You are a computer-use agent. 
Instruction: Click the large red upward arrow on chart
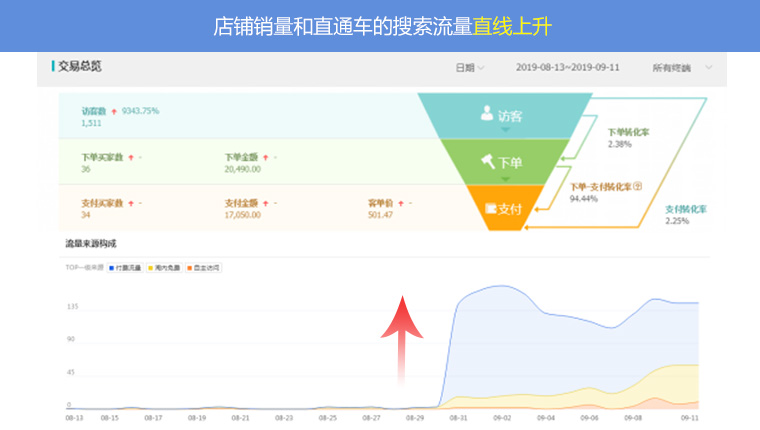pos(400,340)
